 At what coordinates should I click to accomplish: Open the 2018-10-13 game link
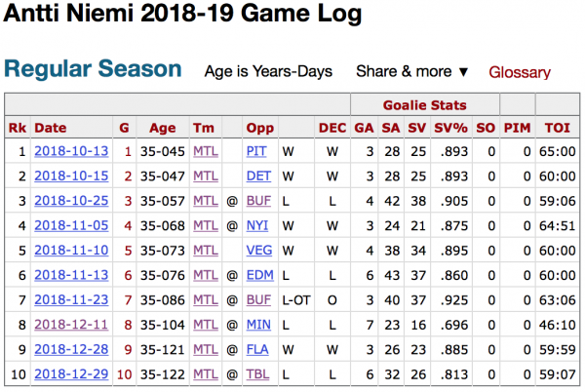coord(66,152)
